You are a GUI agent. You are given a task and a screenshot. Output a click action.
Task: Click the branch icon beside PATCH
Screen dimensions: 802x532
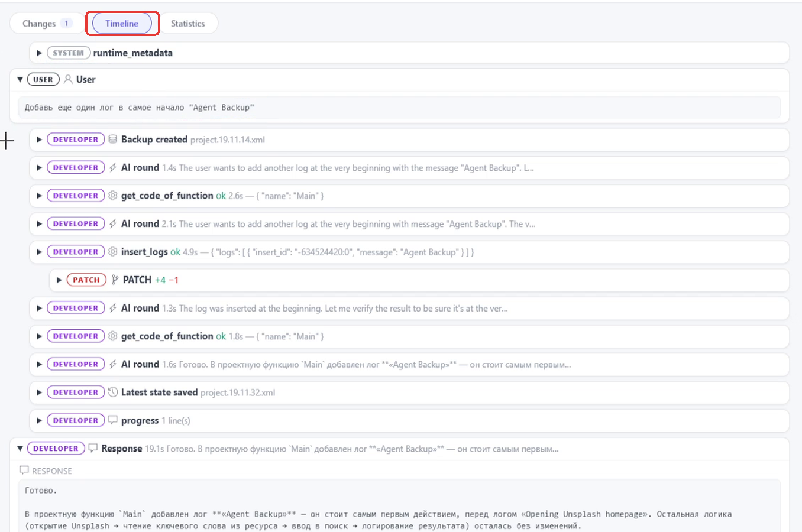pos(115,280)
